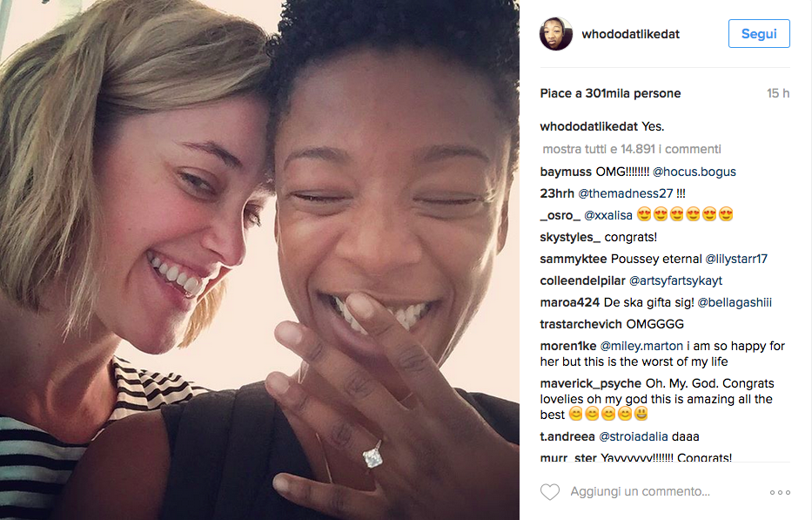Open the @miley.marton mention
812x520 pixels.
[641, 346]
